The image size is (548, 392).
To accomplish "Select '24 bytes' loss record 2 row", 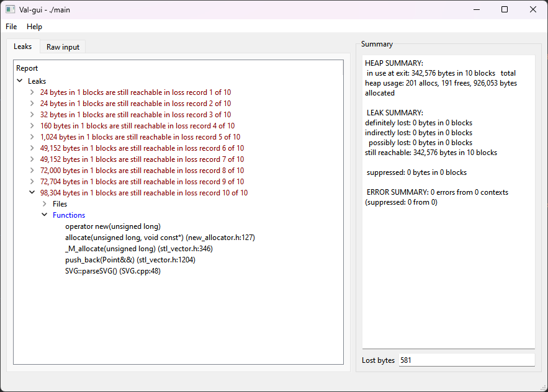I will [x=135, y=104].
